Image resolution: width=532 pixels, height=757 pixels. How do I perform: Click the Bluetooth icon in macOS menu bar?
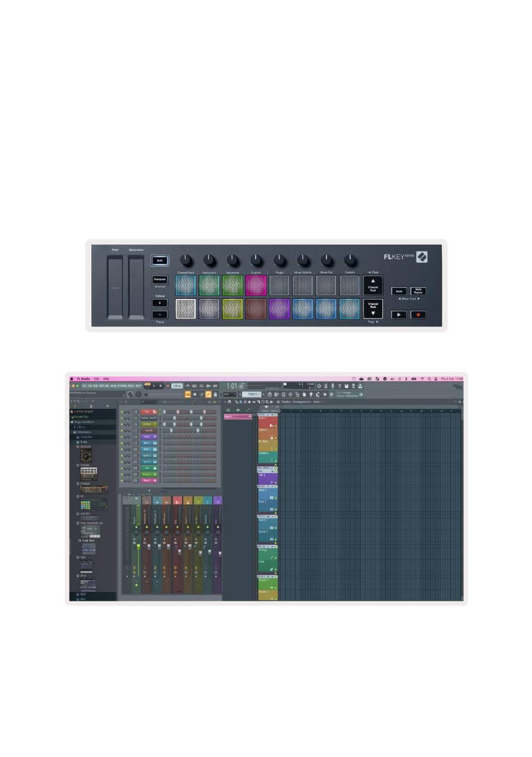406,378
